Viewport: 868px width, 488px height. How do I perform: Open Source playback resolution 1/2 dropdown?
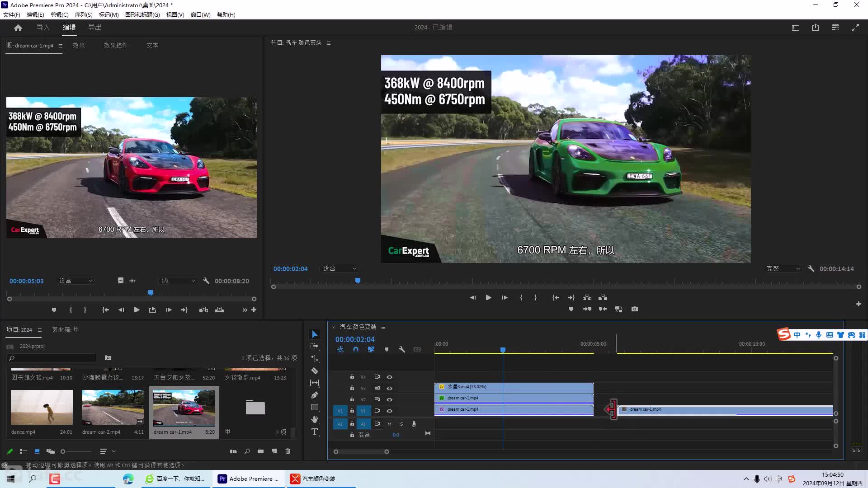(x=178, y=281)
